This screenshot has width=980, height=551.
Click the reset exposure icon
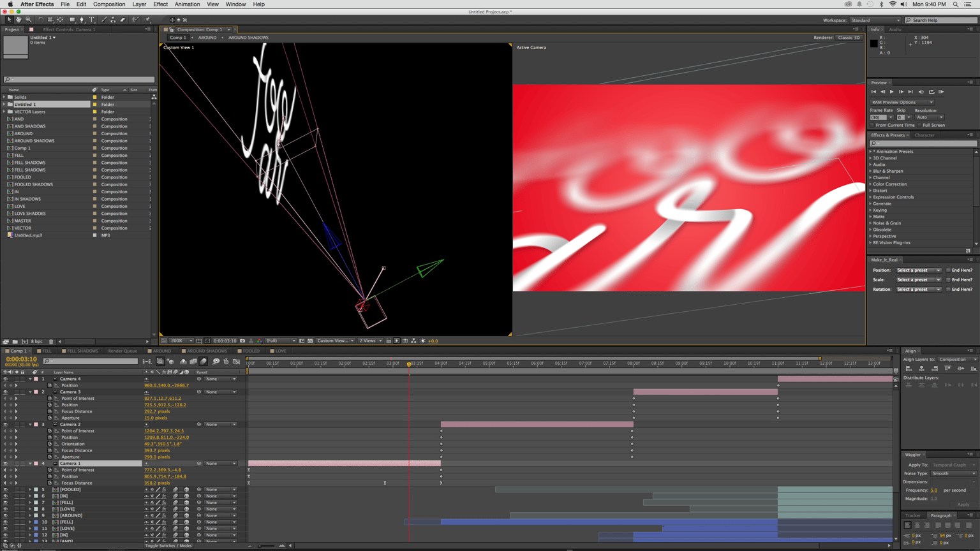pos(423,341)
